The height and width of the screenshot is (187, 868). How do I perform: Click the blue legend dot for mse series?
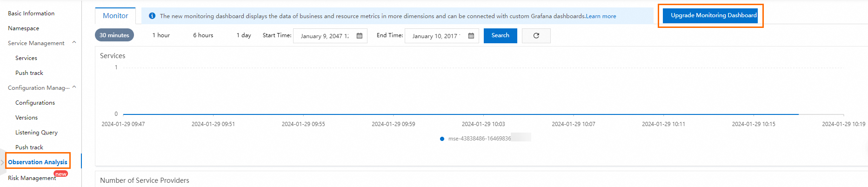tap(442, 139)
